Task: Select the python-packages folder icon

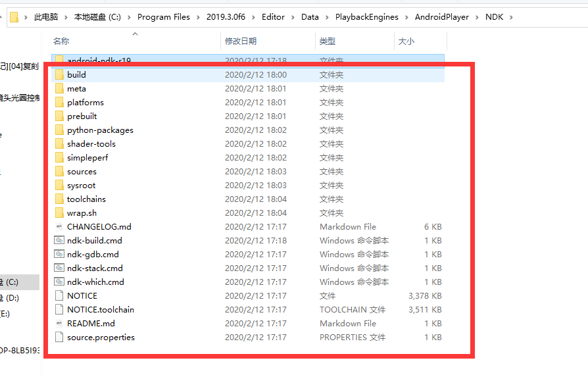Action: [59, 130]
